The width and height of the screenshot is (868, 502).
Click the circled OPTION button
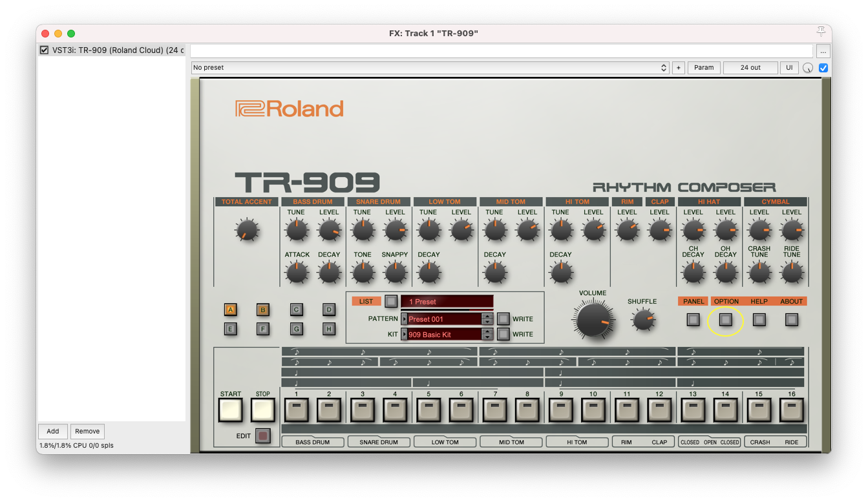click(725, 320)
